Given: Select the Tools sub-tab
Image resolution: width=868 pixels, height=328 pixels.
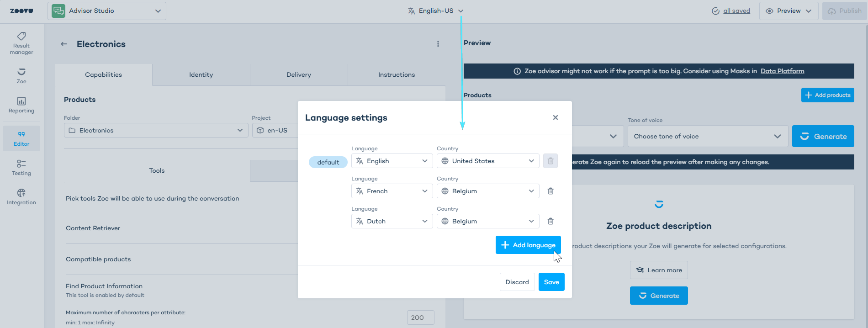Looking at the screenshot, I should point(157,170).
